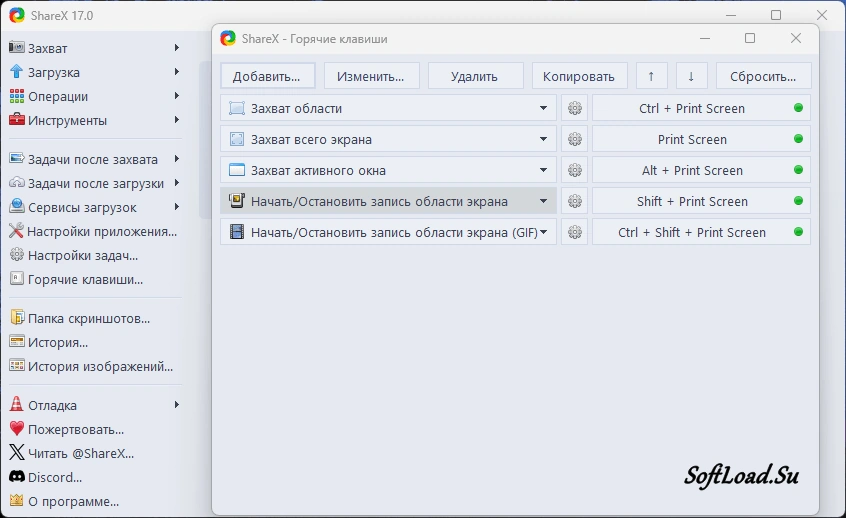Move selected hotkey down with arrow button

pos(691,76)
